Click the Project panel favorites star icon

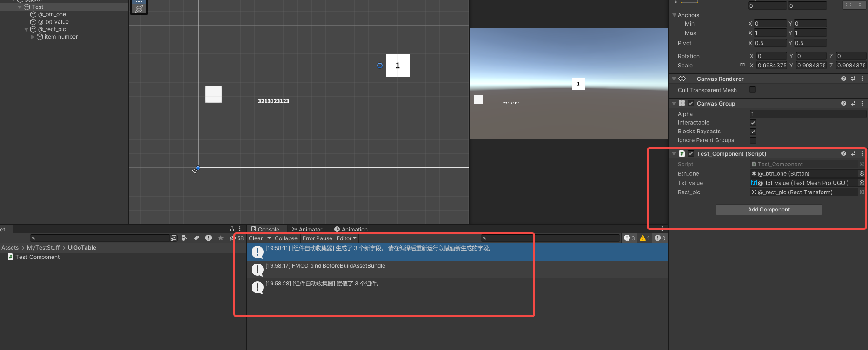(x=221, y=238)
